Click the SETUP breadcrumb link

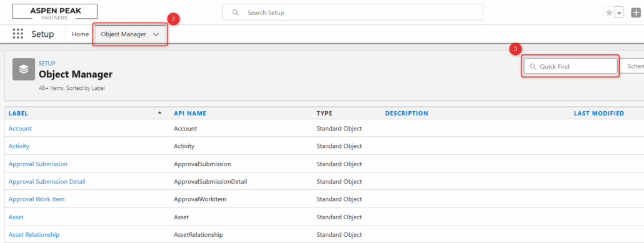[x=47, y=64]
